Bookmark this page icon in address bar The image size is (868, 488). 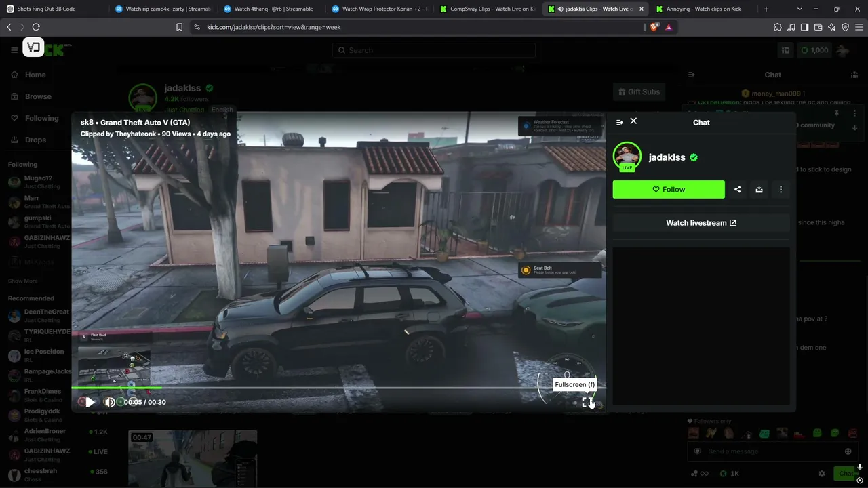179,27
